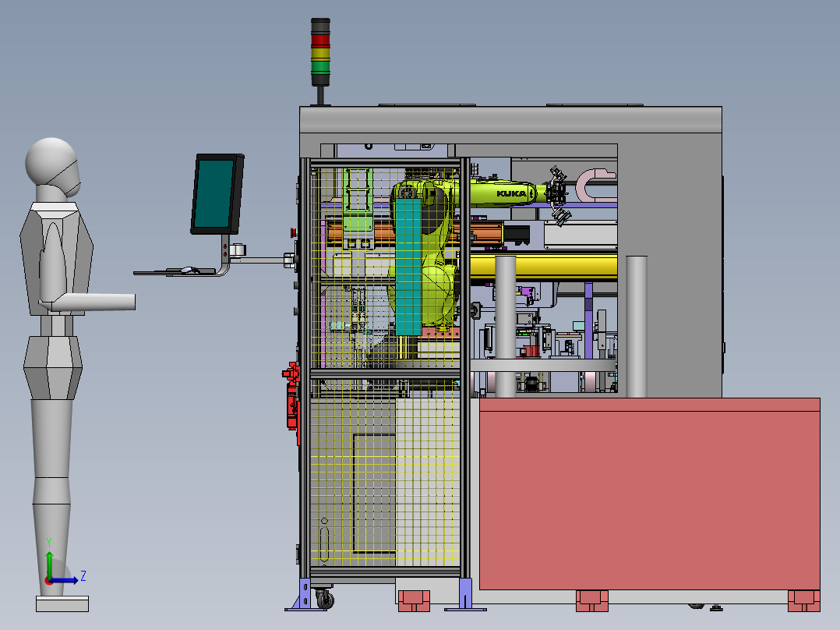Image resolution: width=840 pixels, height=630 pixels.
Task: Select the caster wheel under the frame
Action: pos(325,599)
